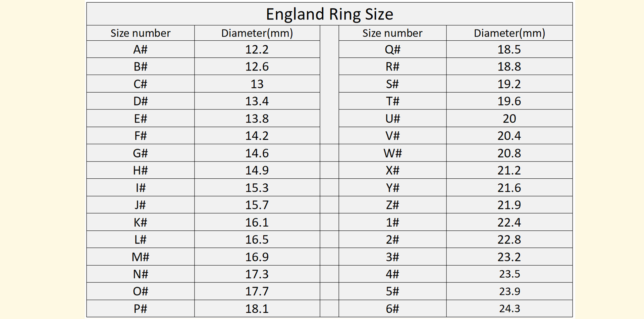Click the P# size cell
Image resolution: width=644 pixels, height=319 pixels.
pyautogui.click(x=140, y=309)
